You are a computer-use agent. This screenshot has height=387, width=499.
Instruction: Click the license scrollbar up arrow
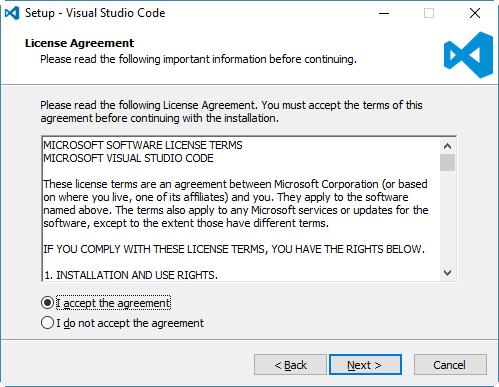447,146
